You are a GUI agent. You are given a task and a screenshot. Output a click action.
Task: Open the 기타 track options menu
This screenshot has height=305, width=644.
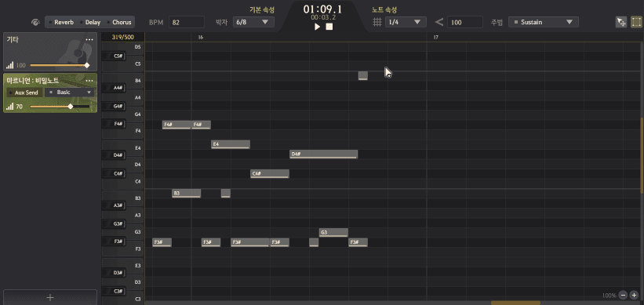[x=89, y=39]
